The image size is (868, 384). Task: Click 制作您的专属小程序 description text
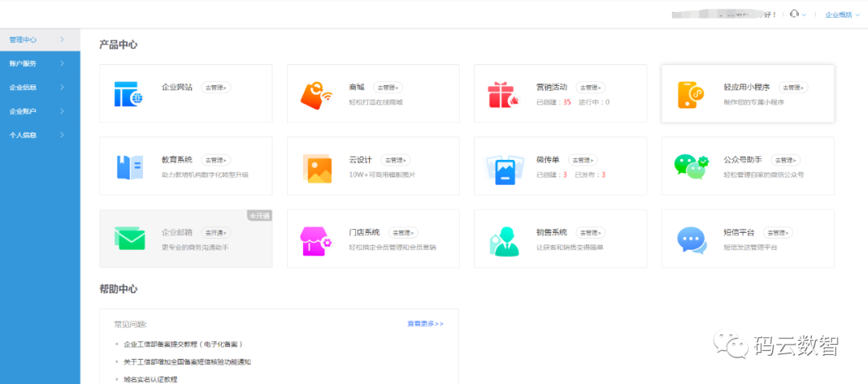[754, 102]
